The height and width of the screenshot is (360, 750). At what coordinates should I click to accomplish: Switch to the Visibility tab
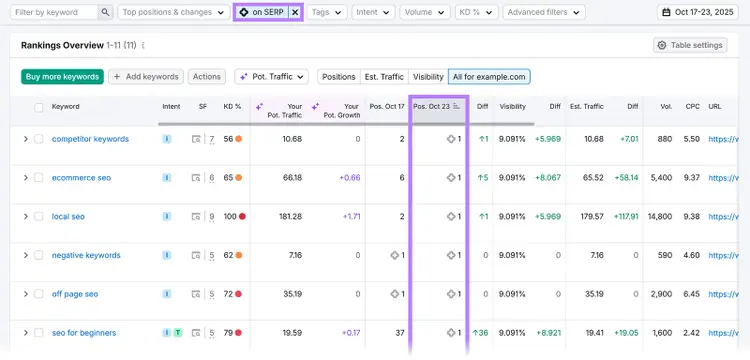[x=428, y=76]
